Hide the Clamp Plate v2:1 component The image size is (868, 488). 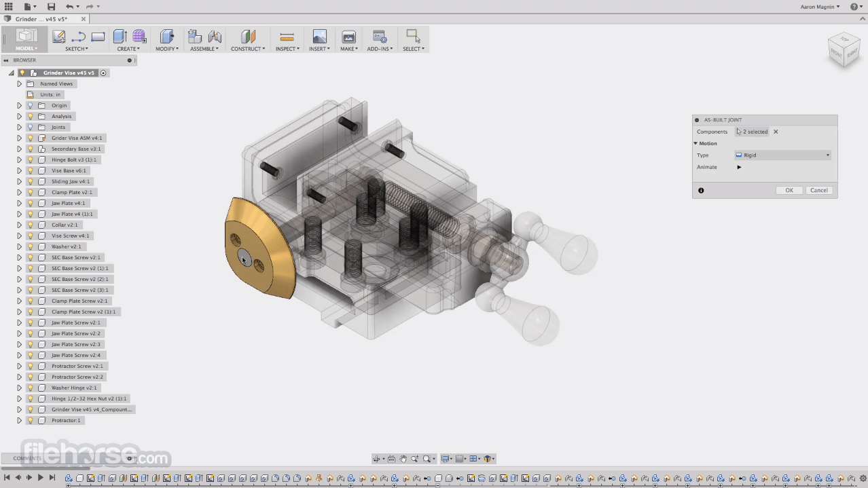pyautogui.click(x=30, y=192)
